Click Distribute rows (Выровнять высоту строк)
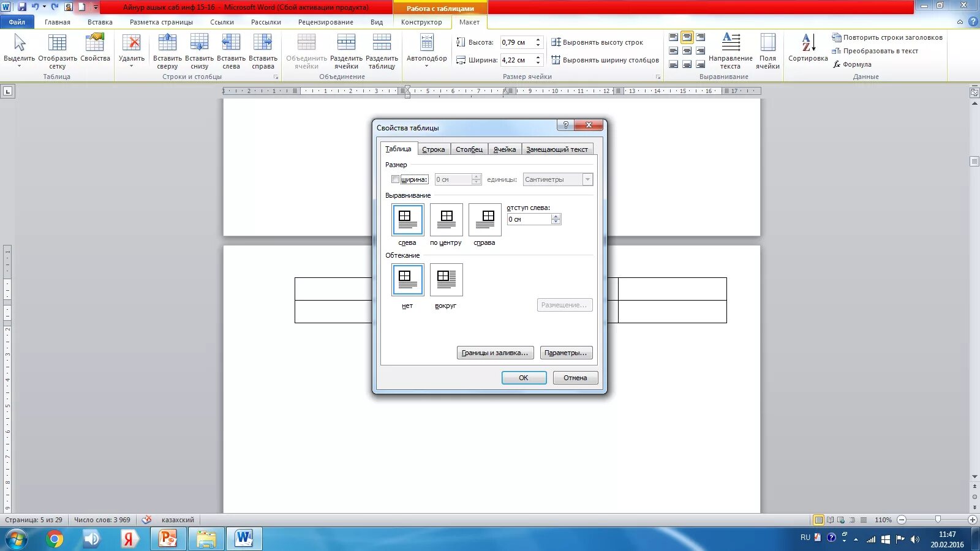The width and height of the screenshot is (980, 551). [x=597, y=42]
